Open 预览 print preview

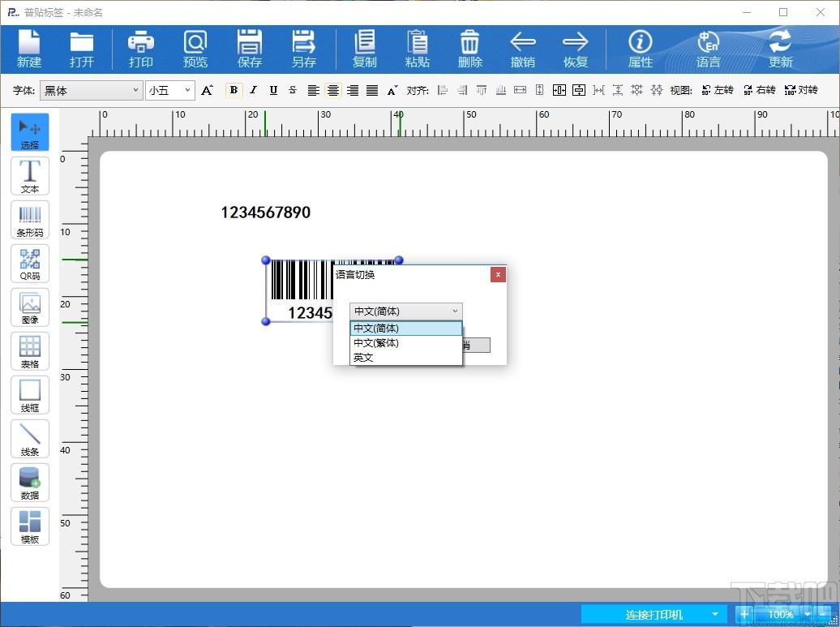click(195, 49)
